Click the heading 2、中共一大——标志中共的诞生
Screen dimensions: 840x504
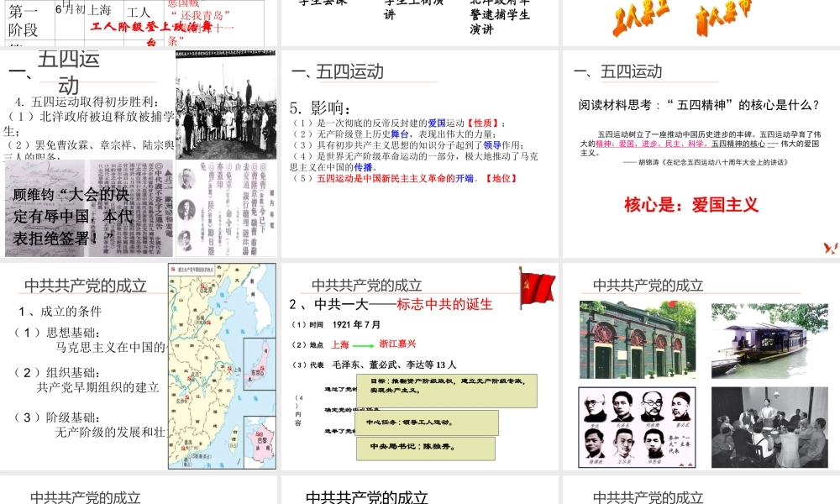pyautogui.click(x=391, y=304)
